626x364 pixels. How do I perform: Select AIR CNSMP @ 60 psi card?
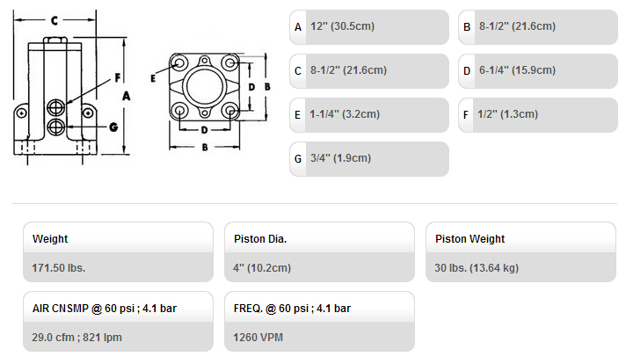tap(118, 321)
